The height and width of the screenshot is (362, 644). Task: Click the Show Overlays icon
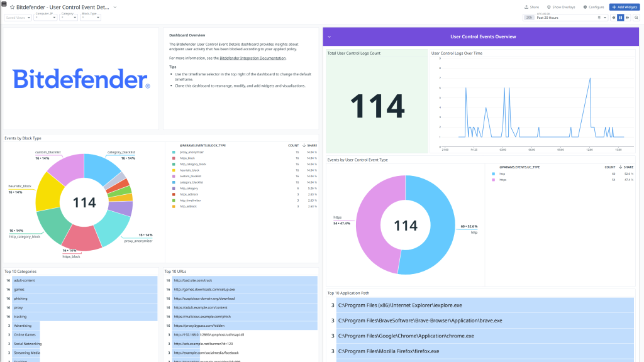[548, 7]
